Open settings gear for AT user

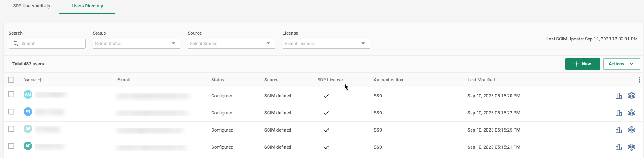coord(631,113)
